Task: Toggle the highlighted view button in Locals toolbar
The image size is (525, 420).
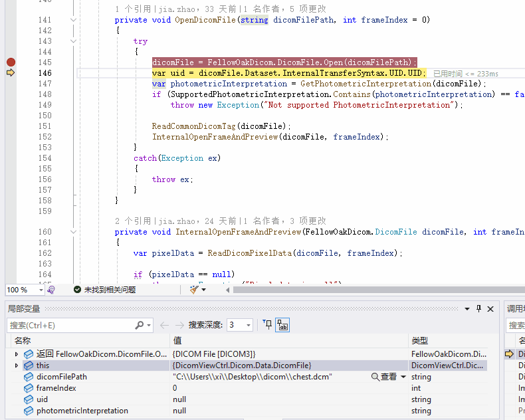Action: click(282, 325)
